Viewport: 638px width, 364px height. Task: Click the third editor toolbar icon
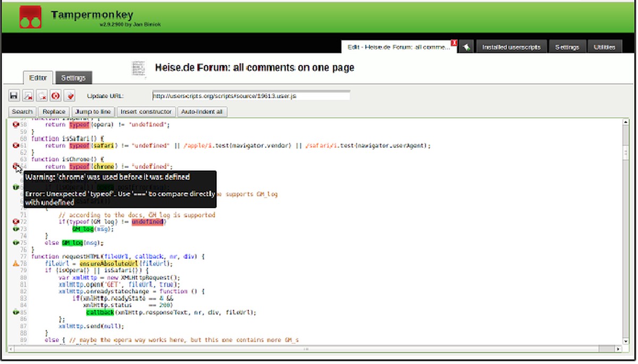pos(41,96)
